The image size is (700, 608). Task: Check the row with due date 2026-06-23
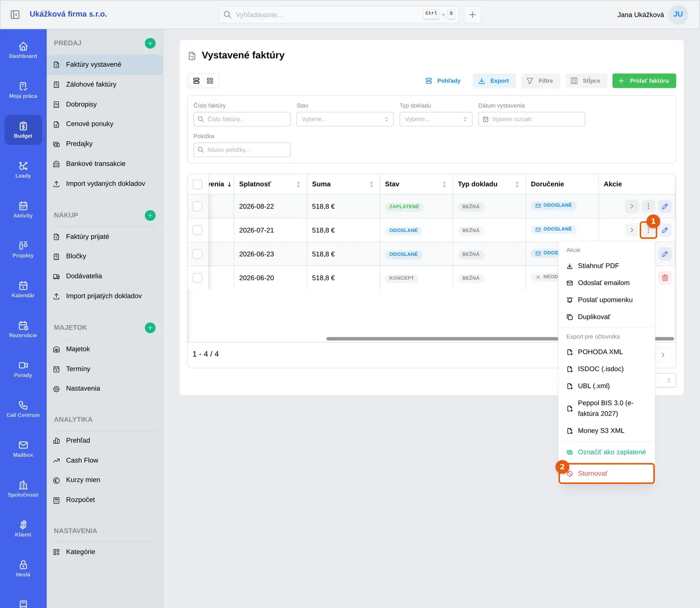click(198, 254)
